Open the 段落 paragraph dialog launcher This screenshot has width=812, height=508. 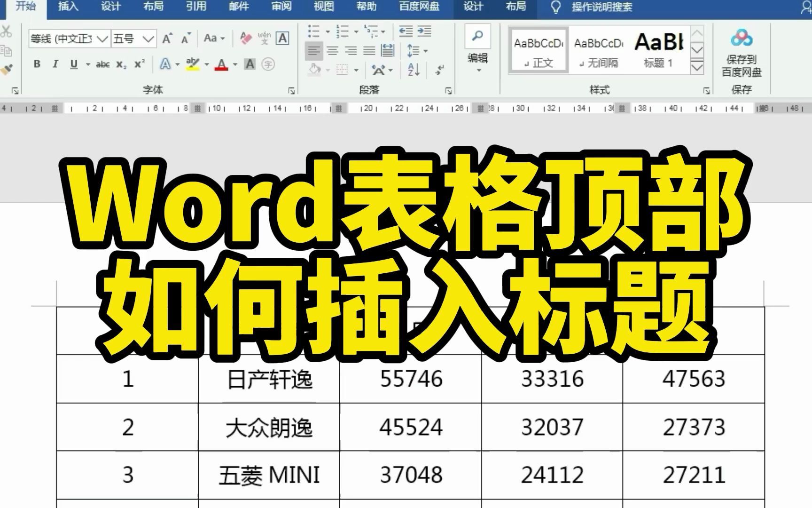[x=449, y=90]
